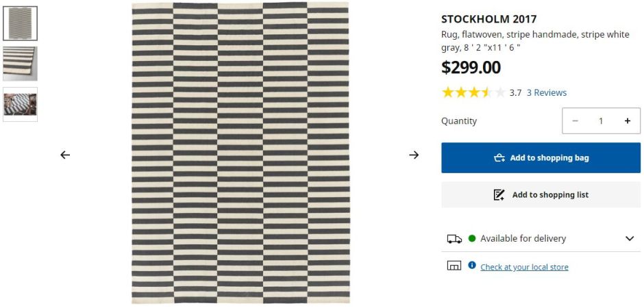Show the previous product image
The width and height of the screenshot is (644, 308).
pyautogui.click(x=65, y=155)
